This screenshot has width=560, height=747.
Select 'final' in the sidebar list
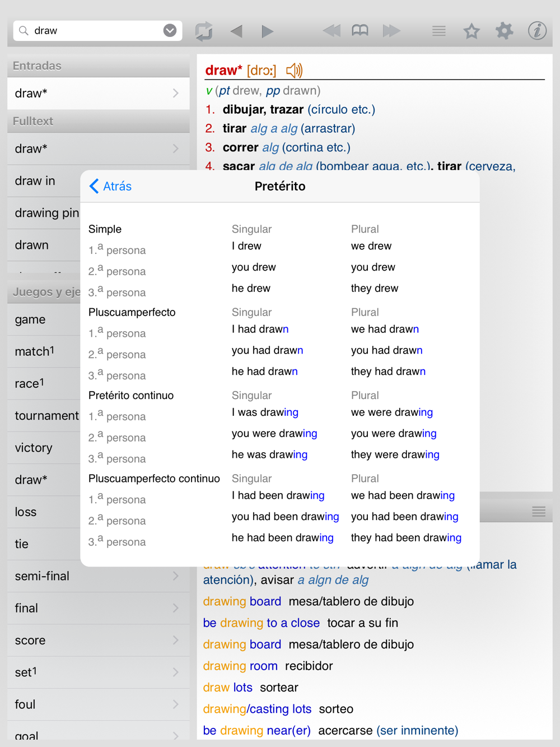coord(99,608)
